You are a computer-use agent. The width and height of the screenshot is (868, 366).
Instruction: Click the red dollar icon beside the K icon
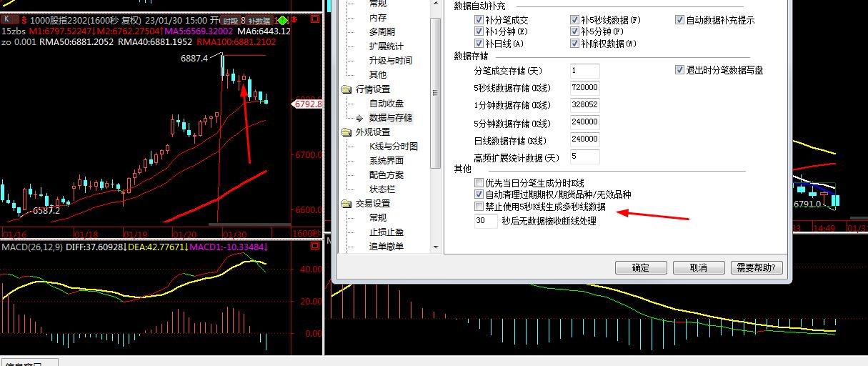click(22, 20)
